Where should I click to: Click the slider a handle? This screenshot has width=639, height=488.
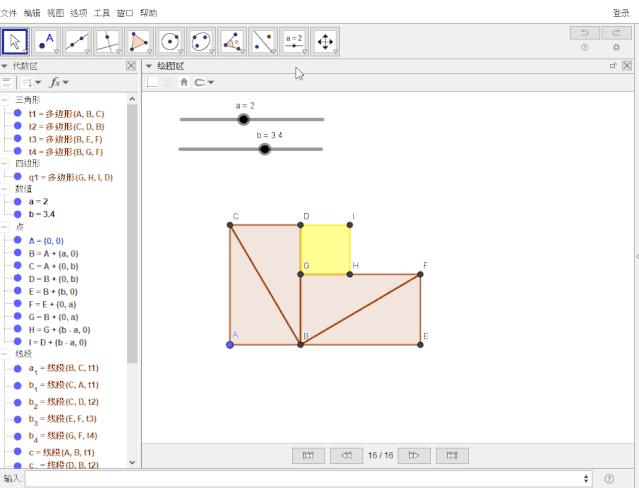pos(243,119)
